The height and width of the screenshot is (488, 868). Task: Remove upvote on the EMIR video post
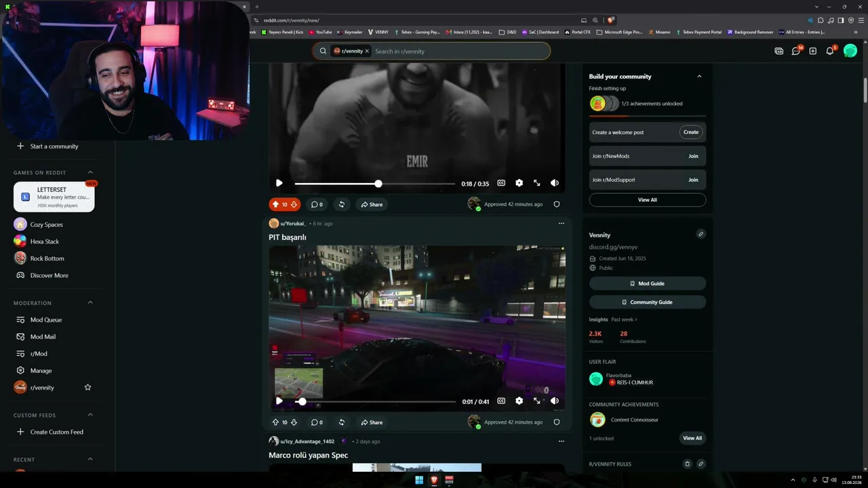click(275, 204)
